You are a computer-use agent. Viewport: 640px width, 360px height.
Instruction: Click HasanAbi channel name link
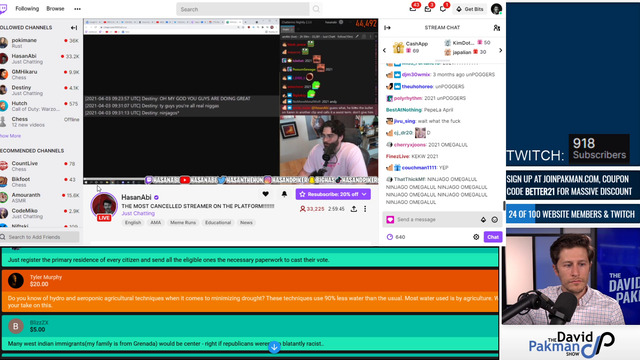click(x=136, y=197)
